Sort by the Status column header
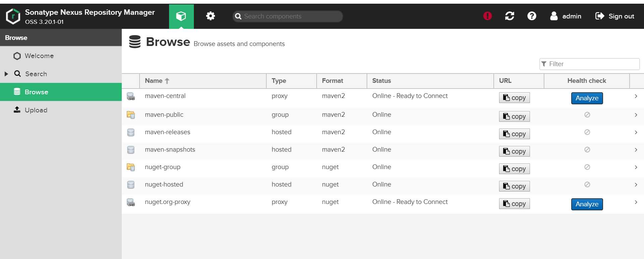This screenshot has height=259, width=644. [430, 81]
